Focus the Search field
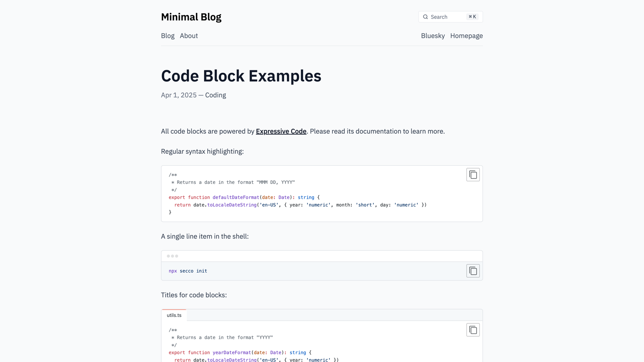This screenshot has height=362, width=644. click(x=450, y=17)
